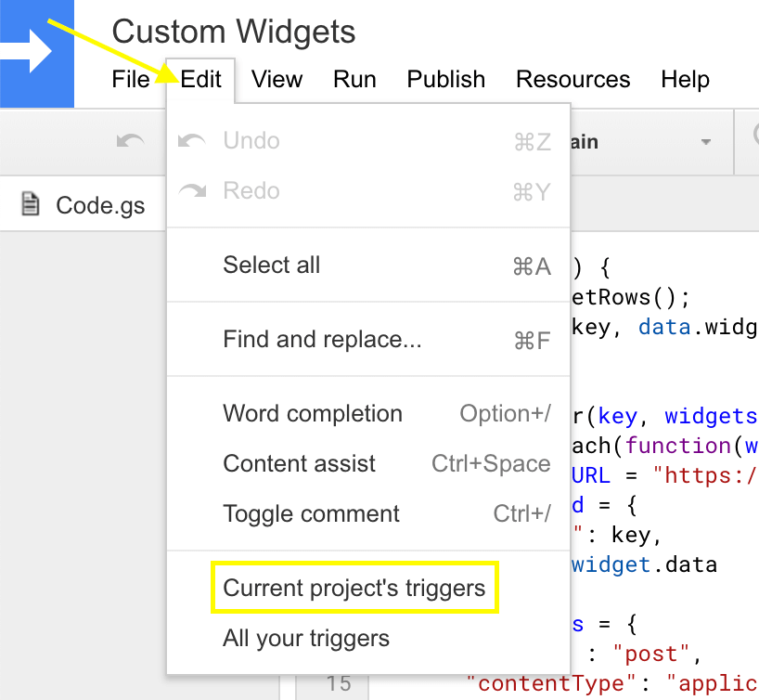Viewport: 759px width, 700px height.
Task: Click the Custom Widgets project title
Action: pyautogui.click(x=233, y=32)
